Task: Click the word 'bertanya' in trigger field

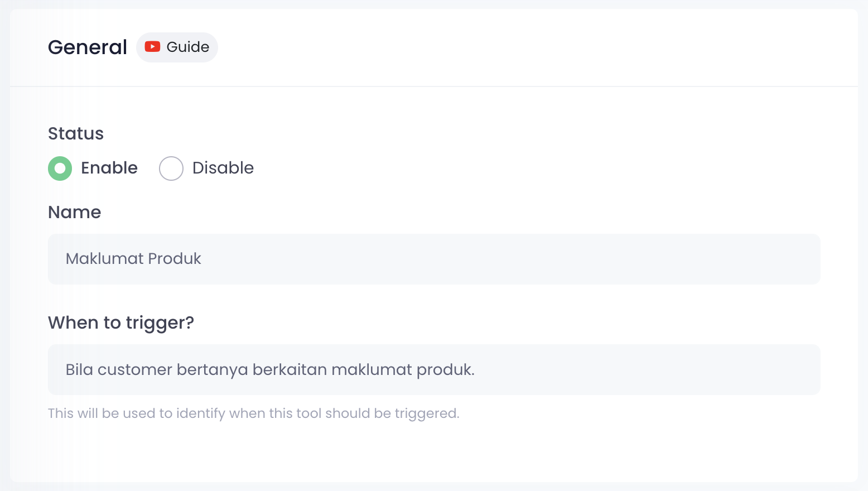Action: pyautogui.click(x=212, y=370)
